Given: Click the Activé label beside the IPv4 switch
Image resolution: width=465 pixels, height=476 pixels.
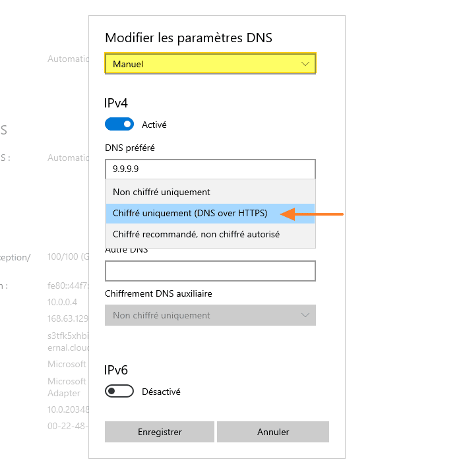Looking at the screenshot, I should click(154, 124).
